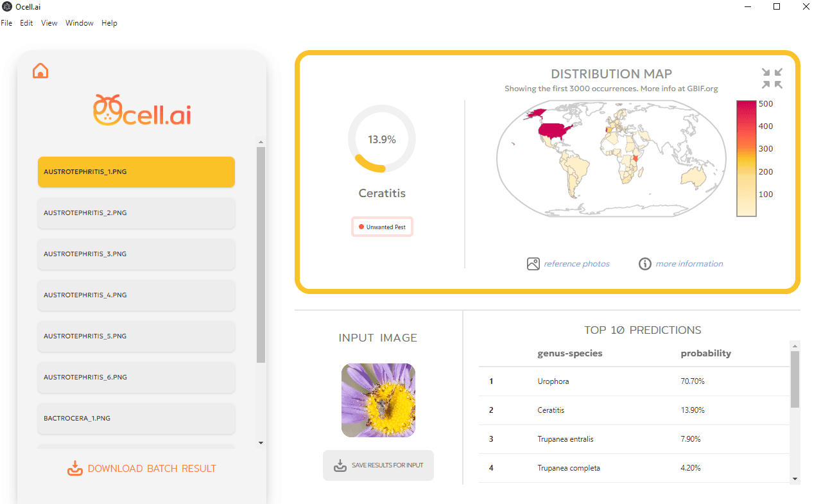
Task: Open the Window menu
Action: (79, 23)
